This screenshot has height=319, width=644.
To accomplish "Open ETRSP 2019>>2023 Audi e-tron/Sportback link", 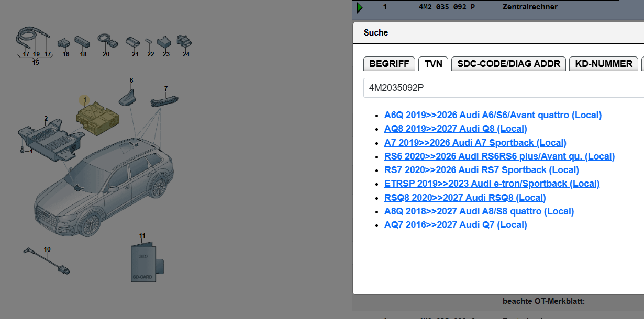I will (x=492, y=184).
